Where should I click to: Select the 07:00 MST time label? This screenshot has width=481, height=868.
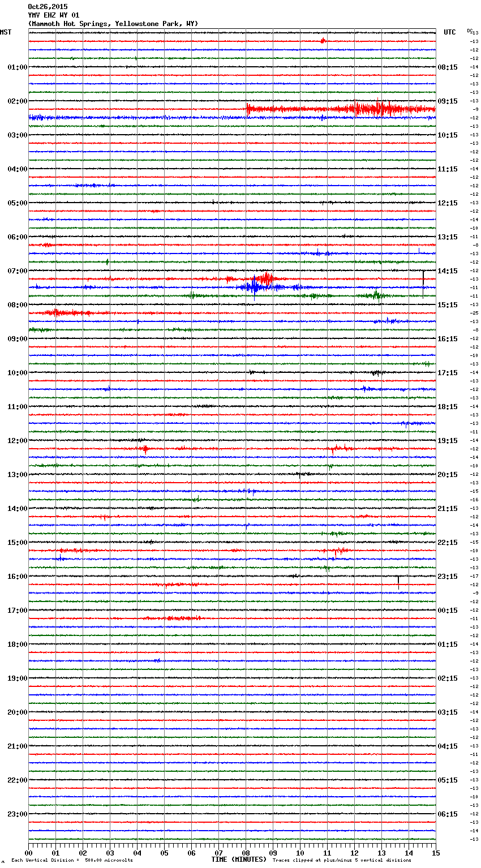(17, 270)
